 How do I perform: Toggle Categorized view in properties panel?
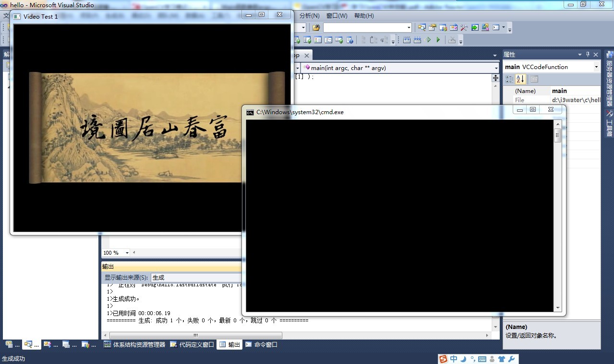pyautogui.click(x=509, y=79)
